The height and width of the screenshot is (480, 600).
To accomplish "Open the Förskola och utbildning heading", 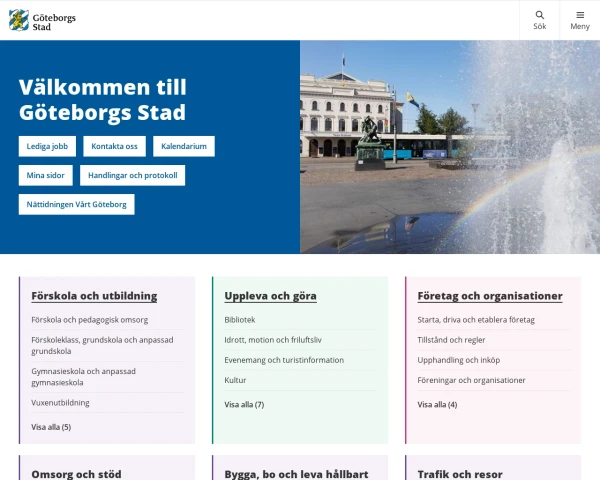I will 94,296.
